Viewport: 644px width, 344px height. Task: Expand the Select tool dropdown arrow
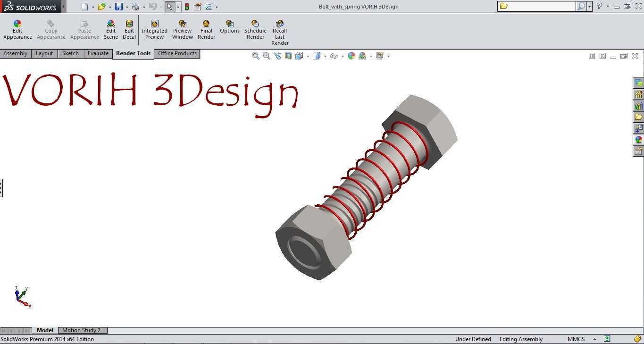click(x=178, y=7)
